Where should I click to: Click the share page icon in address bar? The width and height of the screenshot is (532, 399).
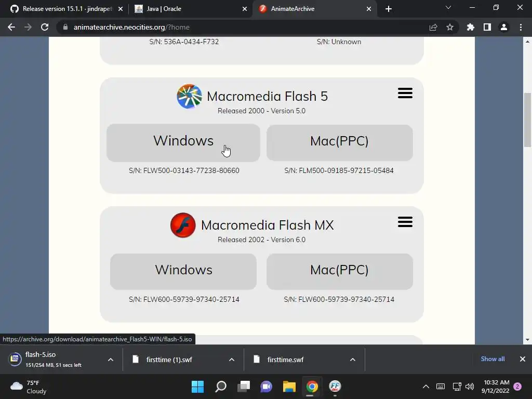433,27
